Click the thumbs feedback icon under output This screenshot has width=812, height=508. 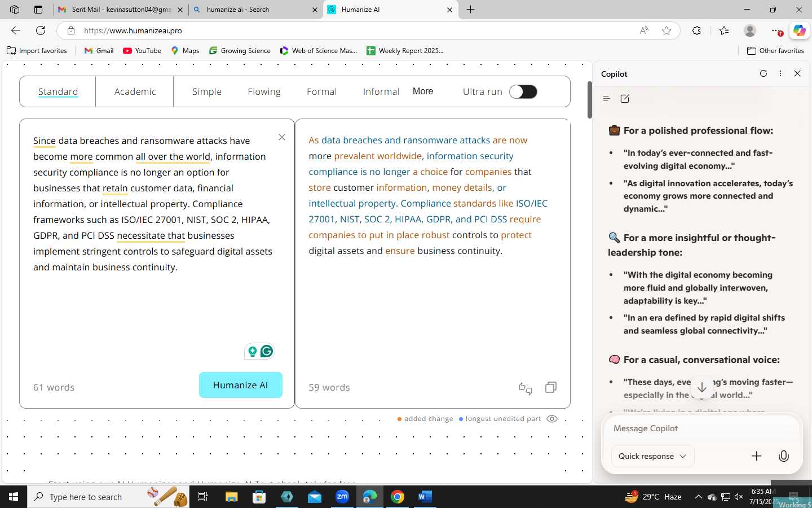click(x=525, y=388)
